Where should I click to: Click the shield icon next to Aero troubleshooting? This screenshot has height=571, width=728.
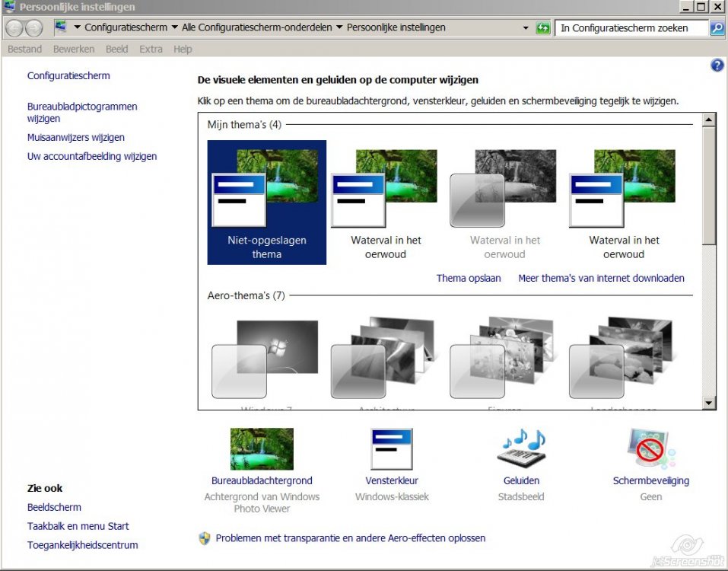tap(205, 538)
